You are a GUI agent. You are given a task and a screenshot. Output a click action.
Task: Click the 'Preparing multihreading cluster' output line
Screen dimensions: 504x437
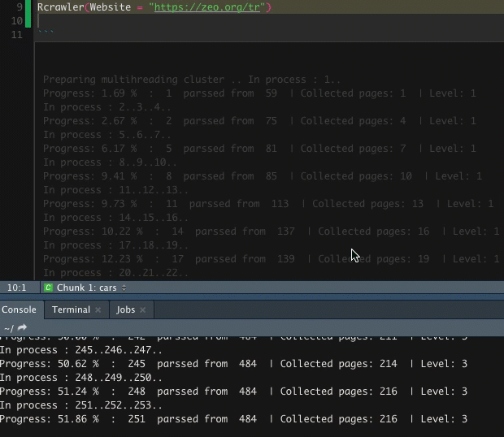point(192,80)
